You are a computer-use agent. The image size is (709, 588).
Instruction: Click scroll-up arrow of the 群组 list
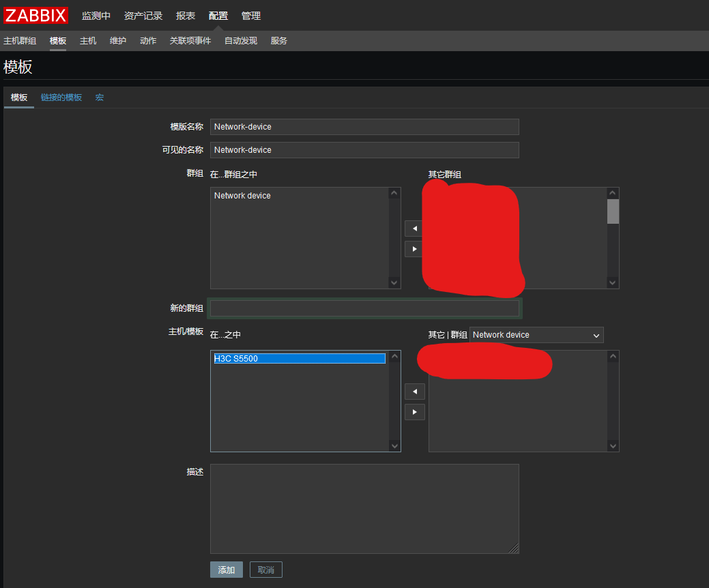click(x=394, y=192)
